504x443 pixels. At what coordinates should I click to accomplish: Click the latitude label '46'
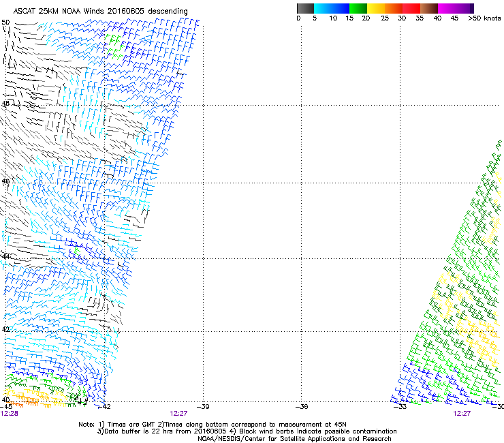[x=5, y=181]
